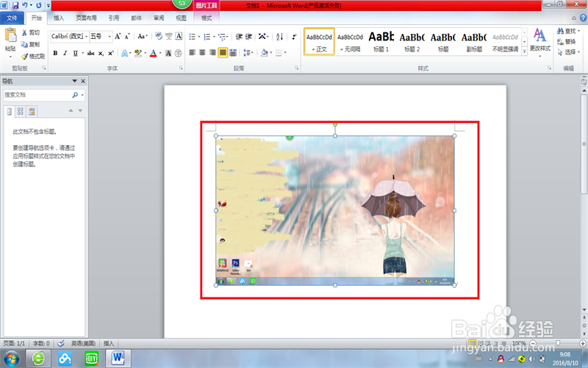This screenshot has height=368, width=588.
Task: Open the Change Case (Aa) dropdown
Action: [143, 36]
